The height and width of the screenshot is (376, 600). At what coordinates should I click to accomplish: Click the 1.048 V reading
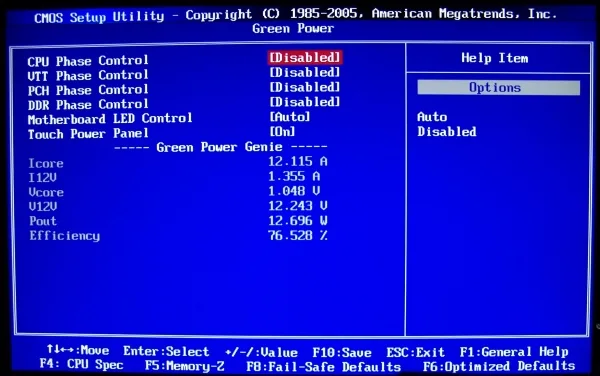point(294,191)
